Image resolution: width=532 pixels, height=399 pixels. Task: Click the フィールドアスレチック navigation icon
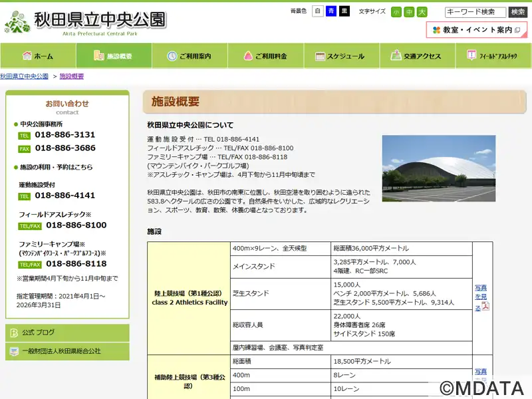pyautogui.click(x=471, y=56)
